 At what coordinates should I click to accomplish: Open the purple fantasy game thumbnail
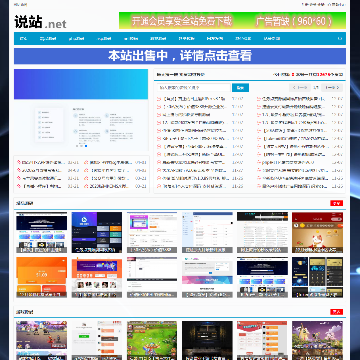pos(317,340)
